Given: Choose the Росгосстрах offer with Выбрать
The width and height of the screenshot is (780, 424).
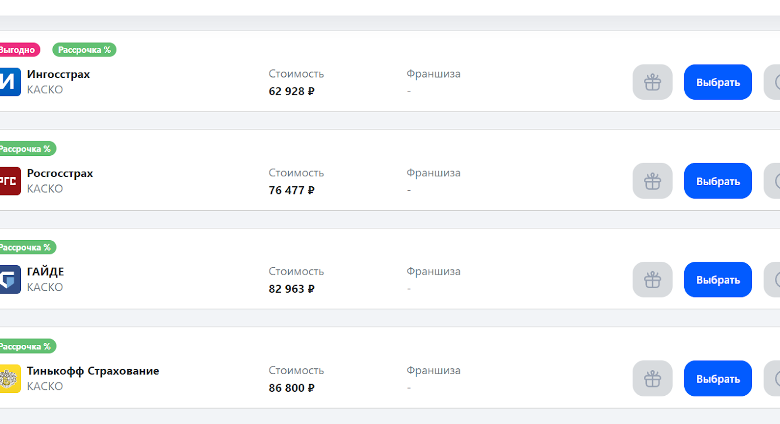Looking at the screenshot, I should click(717, 181).
